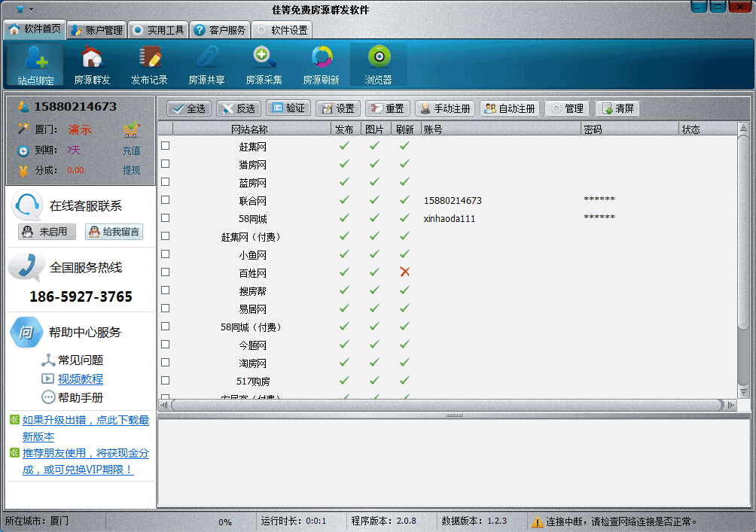Switch to the 账户管理 tab
Image resolution: width=756 pixels, height=532 pixels.
coord(96,29)
